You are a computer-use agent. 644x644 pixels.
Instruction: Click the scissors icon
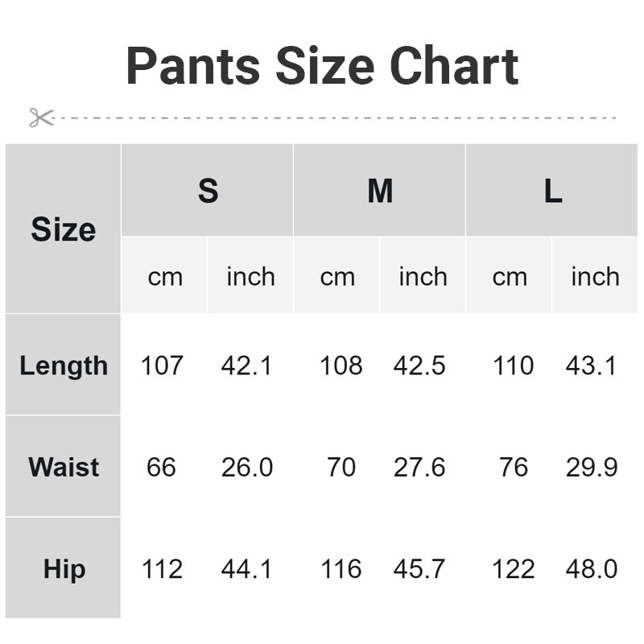[41, 118]
